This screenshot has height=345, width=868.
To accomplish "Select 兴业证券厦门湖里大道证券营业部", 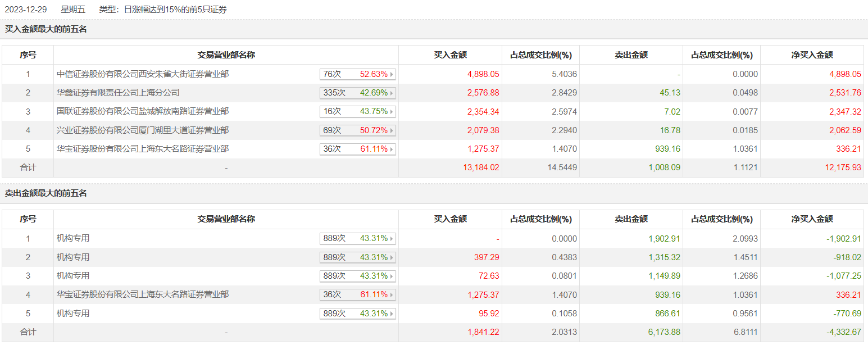I will [143, 130].
